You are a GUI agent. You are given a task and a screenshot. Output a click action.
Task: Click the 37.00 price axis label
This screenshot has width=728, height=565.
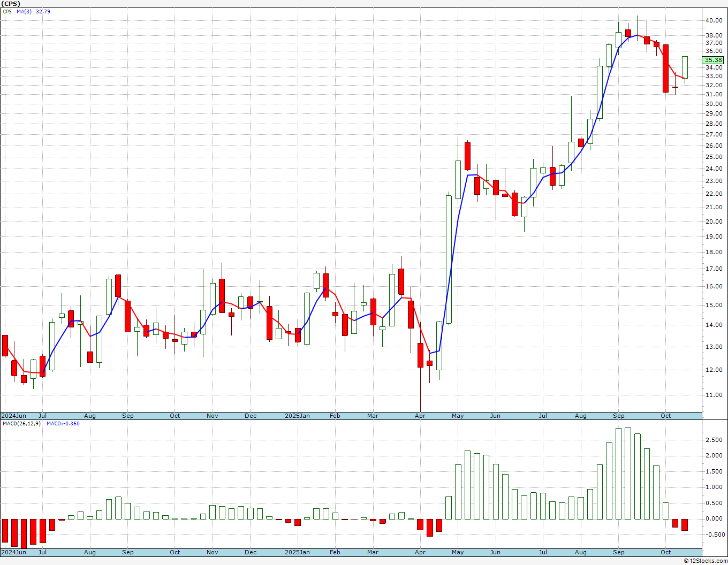(714, 43)
